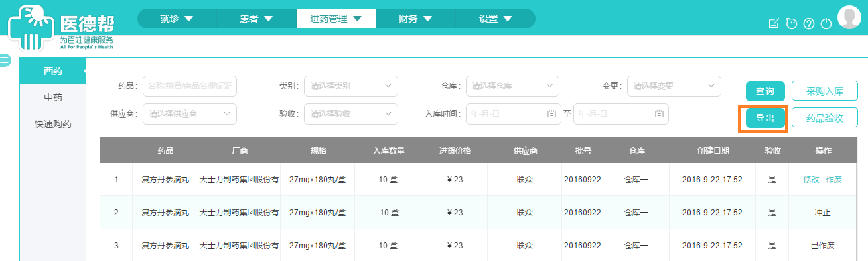Click the 导出 button
The width and height of the screenshot is (868, 261).
coord(765,118)
